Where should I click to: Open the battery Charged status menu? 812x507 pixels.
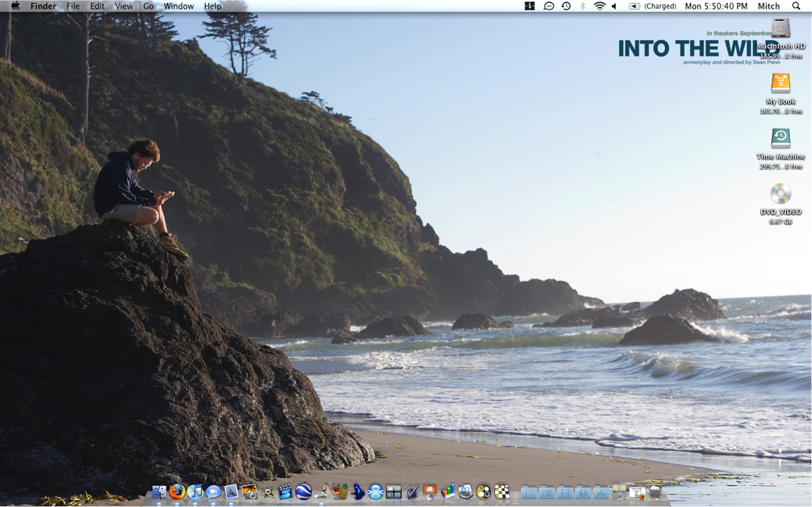[x=653, y=6]
